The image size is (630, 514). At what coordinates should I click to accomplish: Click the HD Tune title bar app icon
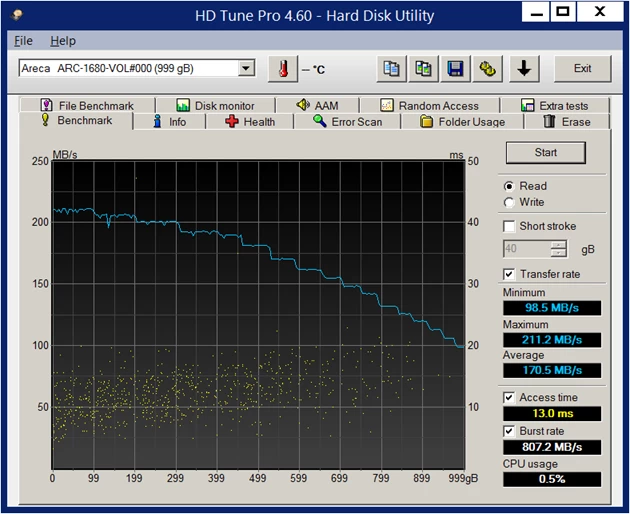click(x=17, y=15)
